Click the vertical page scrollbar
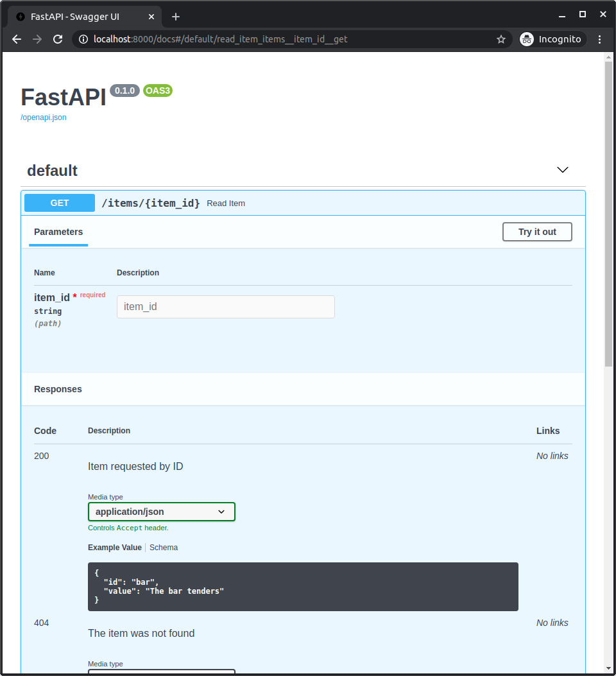 tap(608, 212)
